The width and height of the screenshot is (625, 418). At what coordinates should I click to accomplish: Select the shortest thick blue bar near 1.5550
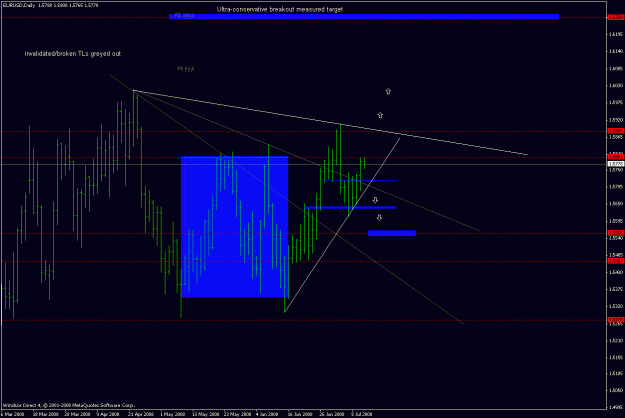click(392, 233)
